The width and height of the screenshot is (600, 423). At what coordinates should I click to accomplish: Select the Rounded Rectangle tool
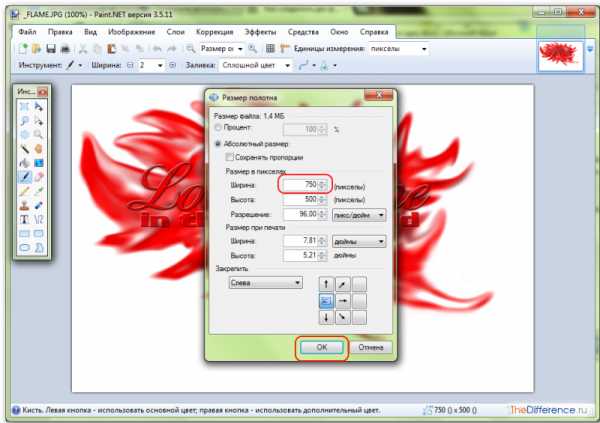(x=39, y=234)
